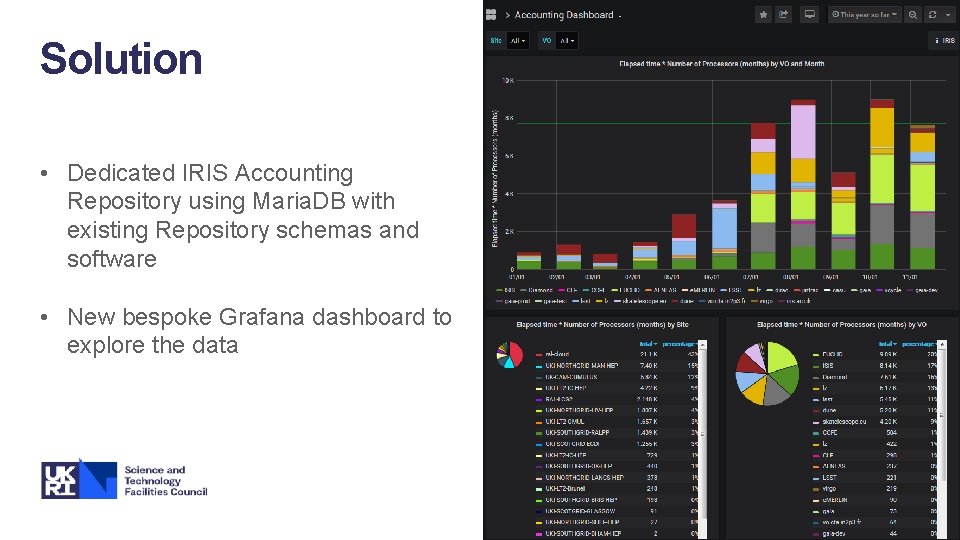Open the 'This year so far' time picker
The image size is (960, 540).
coord(864,15)
